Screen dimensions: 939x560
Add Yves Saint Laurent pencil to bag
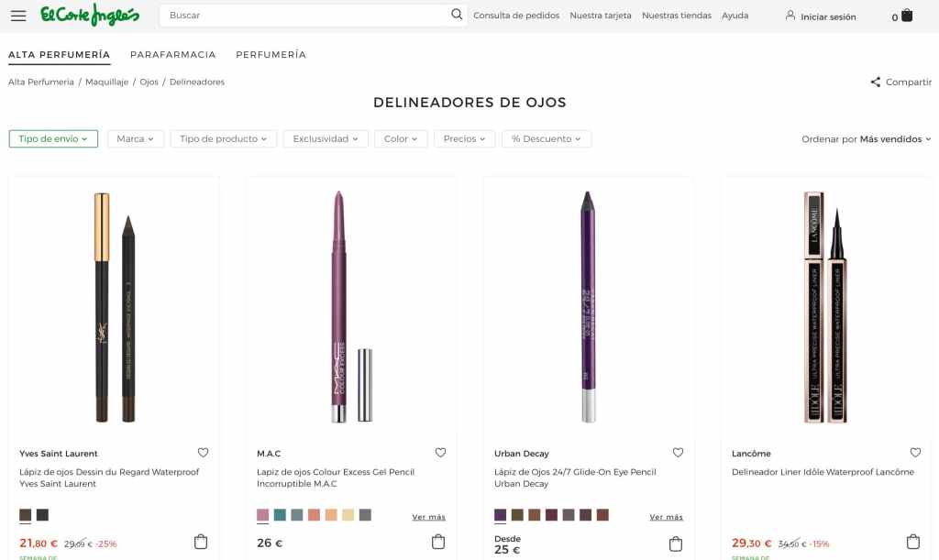pos(201,542)
